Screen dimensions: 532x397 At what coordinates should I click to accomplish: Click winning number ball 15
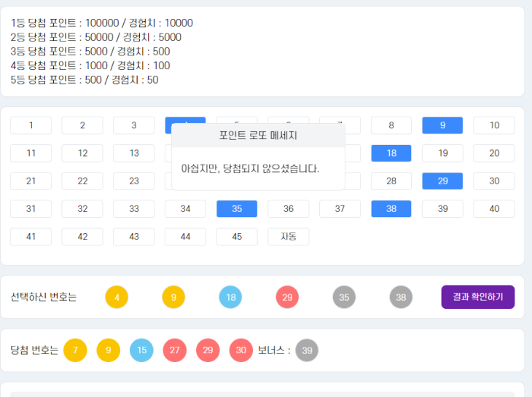tap(141, 350)
